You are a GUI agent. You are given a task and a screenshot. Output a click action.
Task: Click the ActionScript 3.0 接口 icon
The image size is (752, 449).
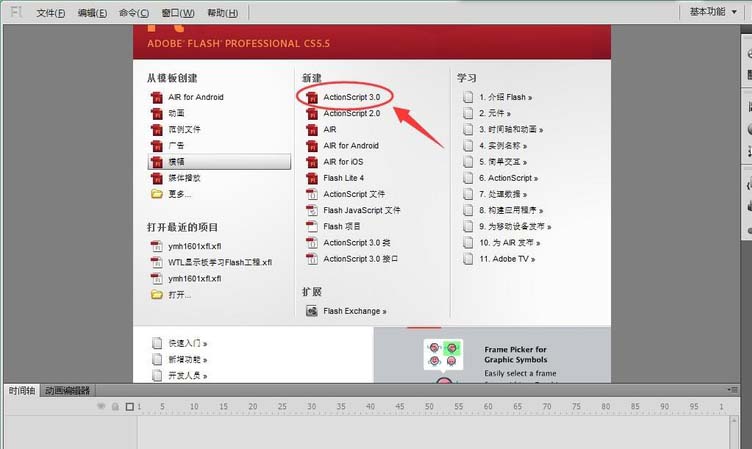(312, 259)
